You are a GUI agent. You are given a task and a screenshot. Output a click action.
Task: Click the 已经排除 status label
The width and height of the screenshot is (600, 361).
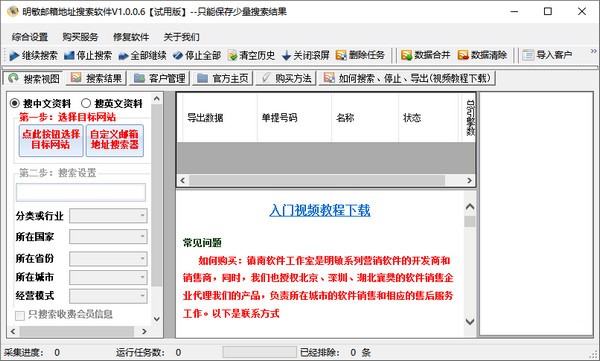[x=320, y=352]
